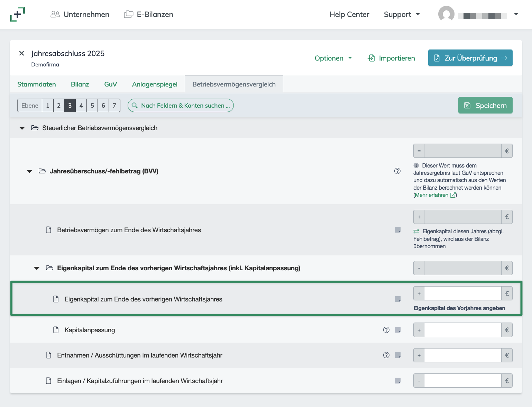Viewport: 532px width, 407px height.
Task: Click the info icon beside Dieser Wert muss
Action: coord(416,165)
